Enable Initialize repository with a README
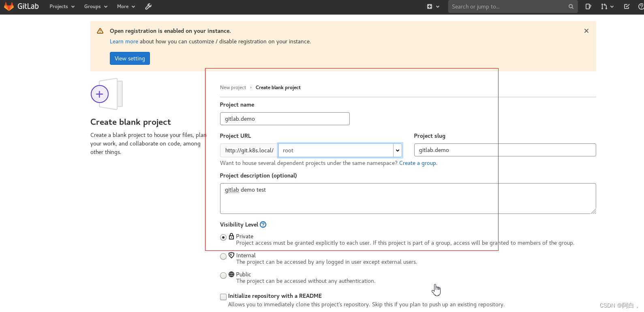The width and height of the screenshot is (644, 312). click(223, 297)
